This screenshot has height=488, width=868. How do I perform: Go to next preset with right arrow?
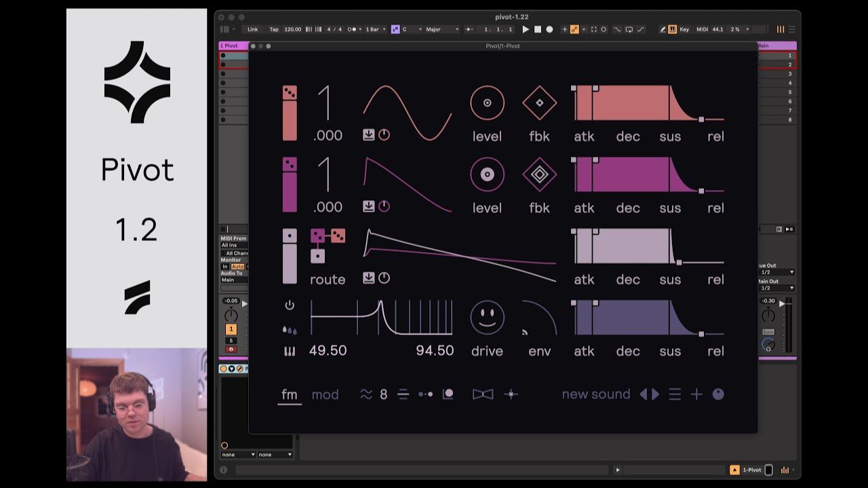[x=656, y=394]
